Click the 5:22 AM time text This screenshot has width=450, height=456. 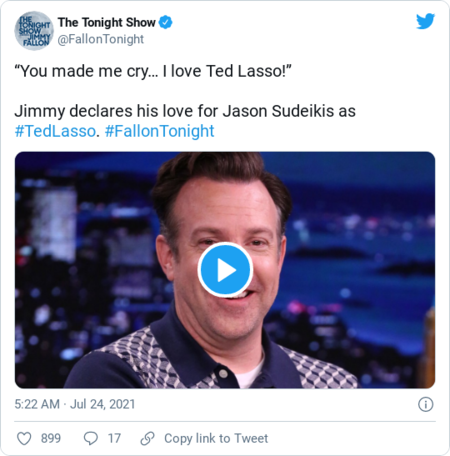pos(37,404)
